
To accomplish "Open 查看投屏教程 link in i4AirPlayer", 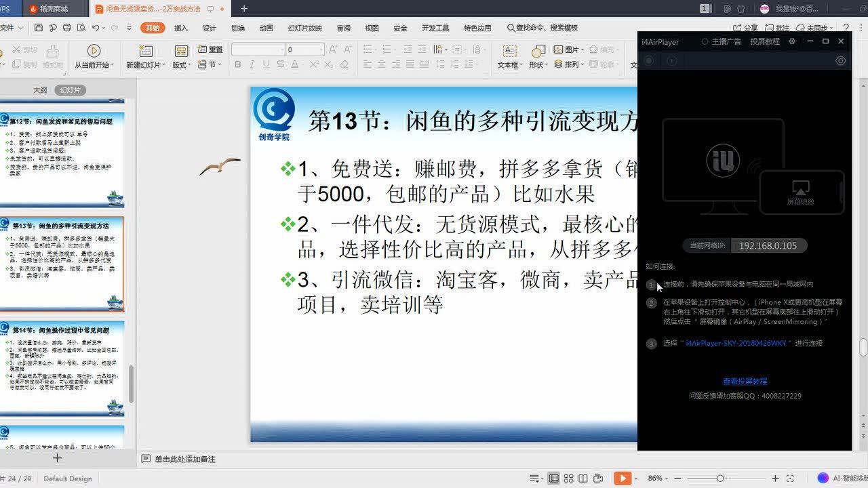I will (745, 382).
